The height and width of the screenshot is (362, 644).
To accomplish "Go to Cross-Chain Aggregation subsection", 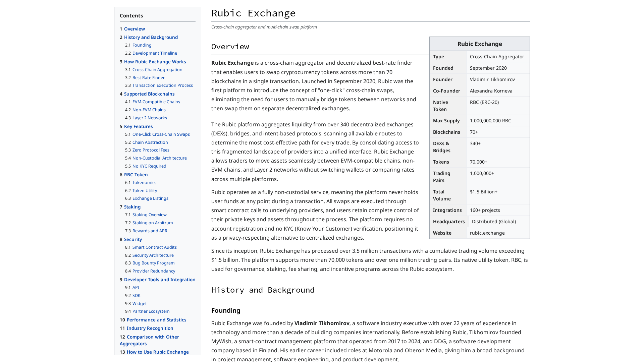I will 157,69.
